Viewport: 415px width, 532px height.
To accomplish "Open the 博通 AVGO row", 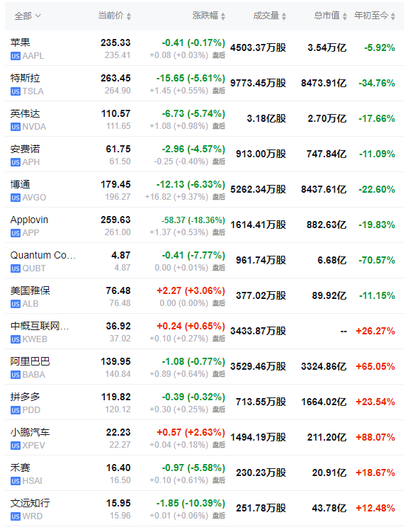I will click(204, 190).
